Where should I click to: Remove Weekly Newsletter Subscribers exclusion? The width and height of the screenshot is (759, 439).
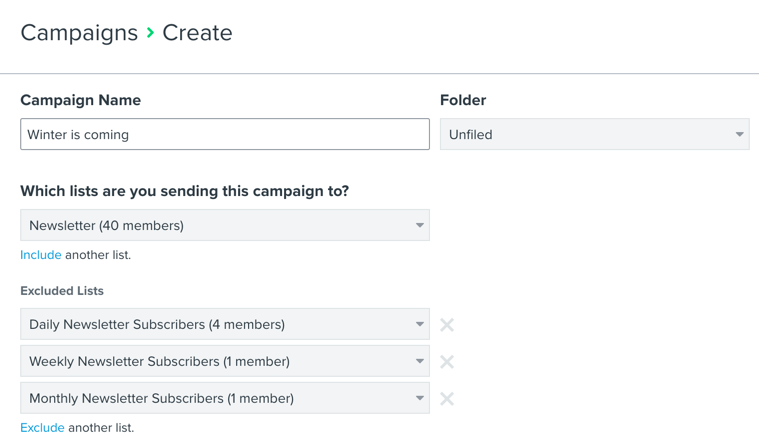pos(447,362)
